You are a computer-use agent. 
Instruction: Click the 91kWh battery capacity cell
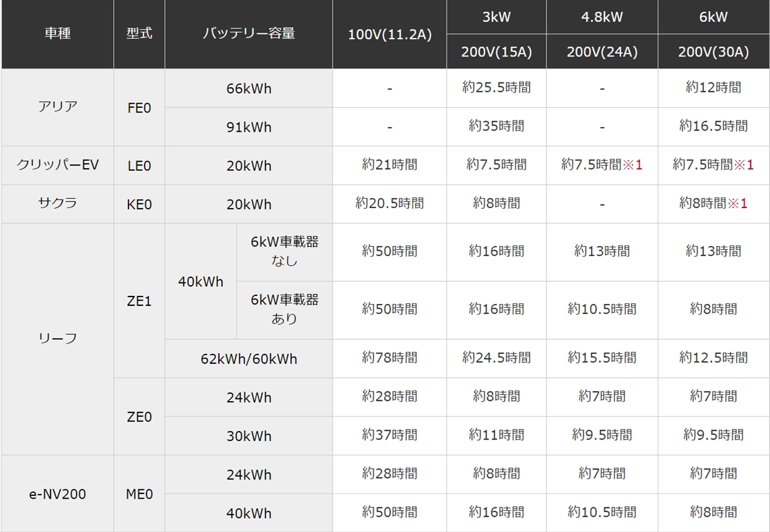[249, 127]
